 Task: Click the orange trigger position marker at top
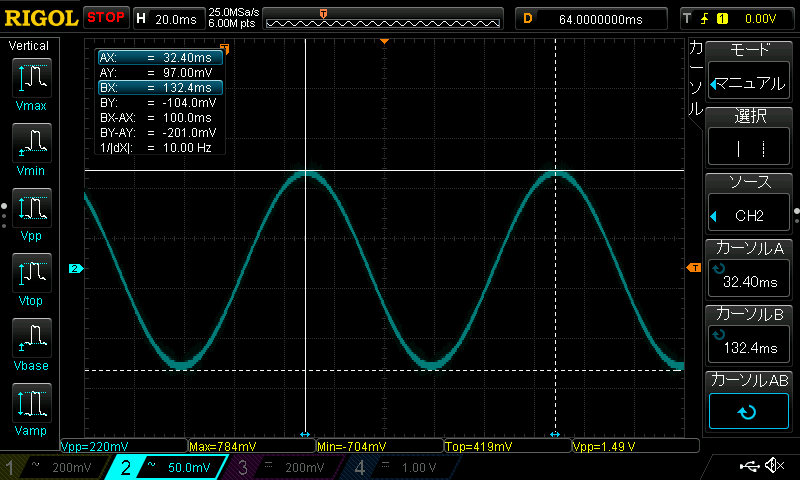coord(385,41)
